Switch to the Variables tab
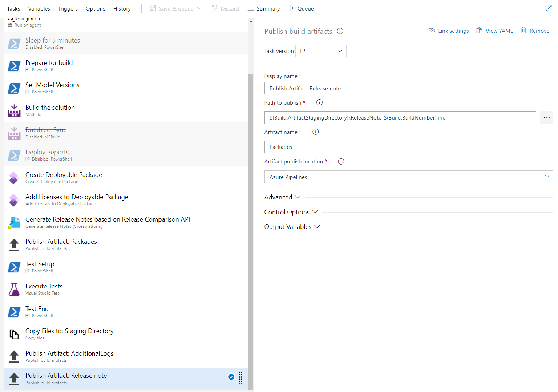558x392 pixels. 39,8
